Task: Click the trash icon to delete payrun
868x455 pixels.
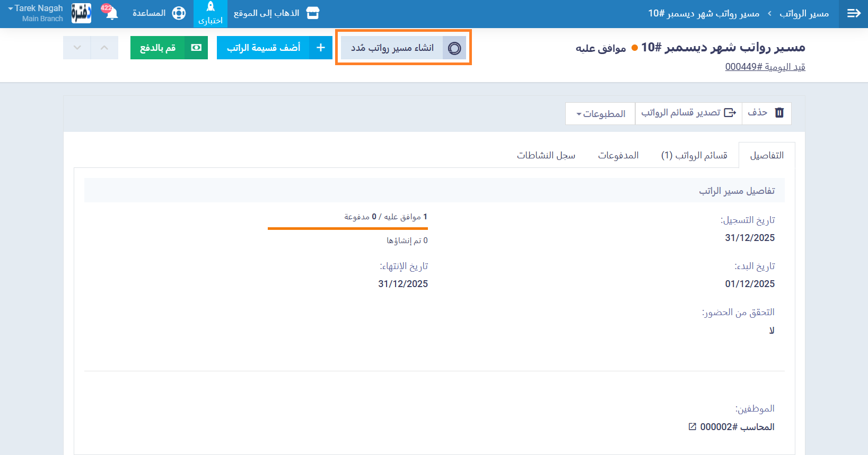Action: point(779,113)
